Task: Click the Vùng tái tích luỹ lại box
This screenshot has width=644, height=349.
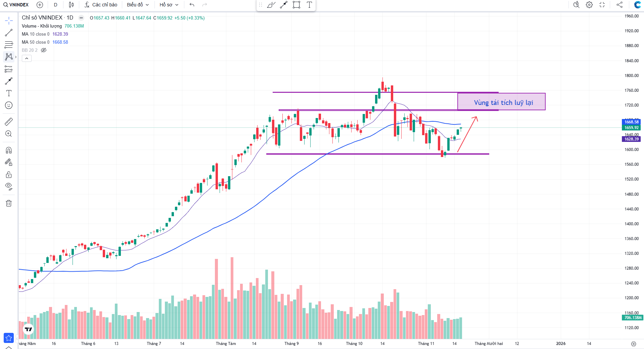Action: pyautogui.click(x=501, y=102)
